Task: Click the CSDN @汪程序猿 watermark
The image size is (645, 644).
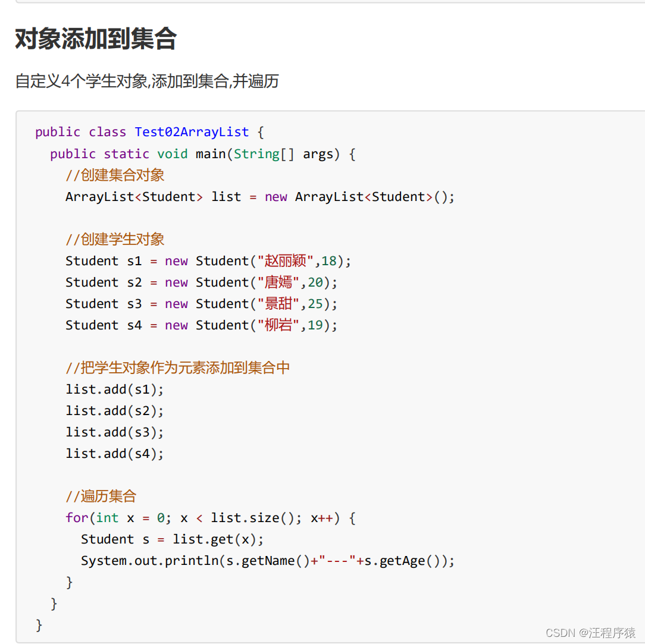Action: coord(590,633)
